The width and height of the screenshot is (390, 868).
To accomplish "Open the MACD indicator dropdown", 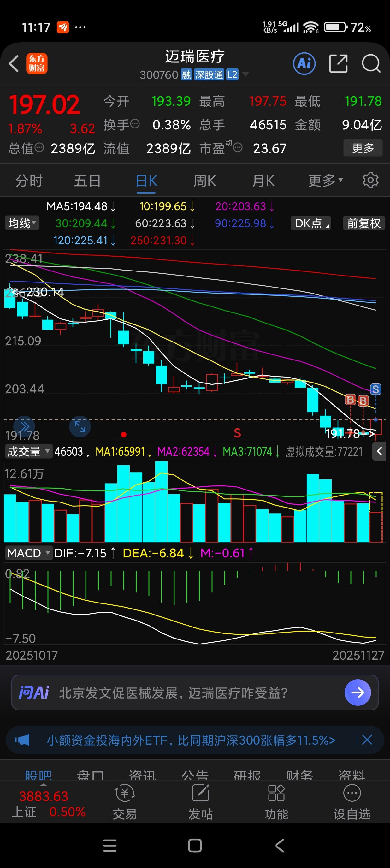I will point(29,553).
